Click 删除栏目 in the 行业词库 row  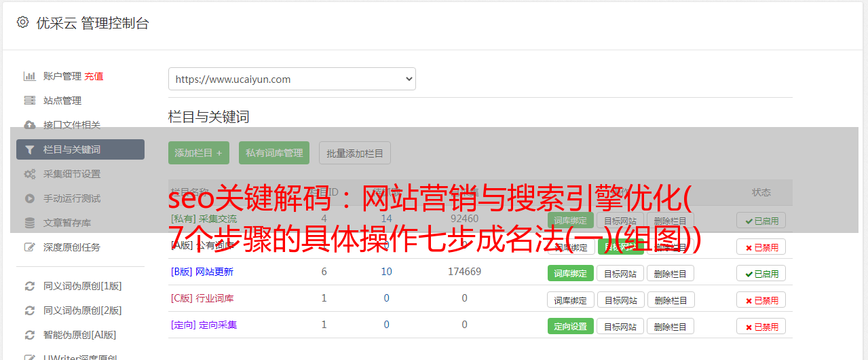(x=671, y=300)
